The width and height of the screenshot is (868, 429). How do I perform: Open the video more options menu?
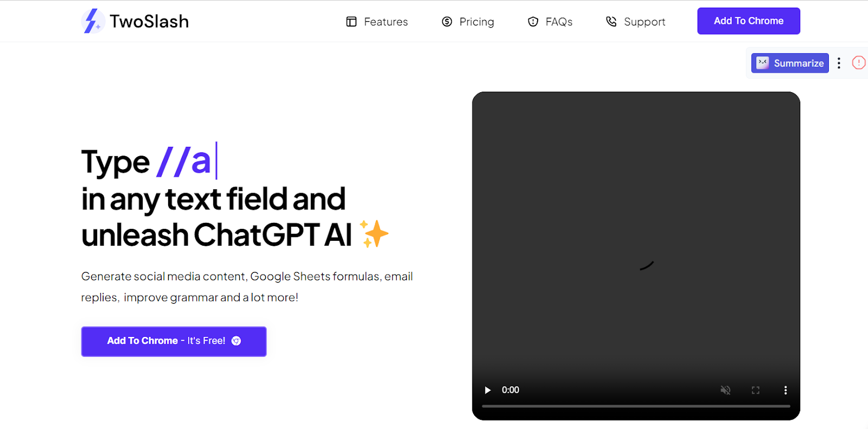click(x=785, y=390)
